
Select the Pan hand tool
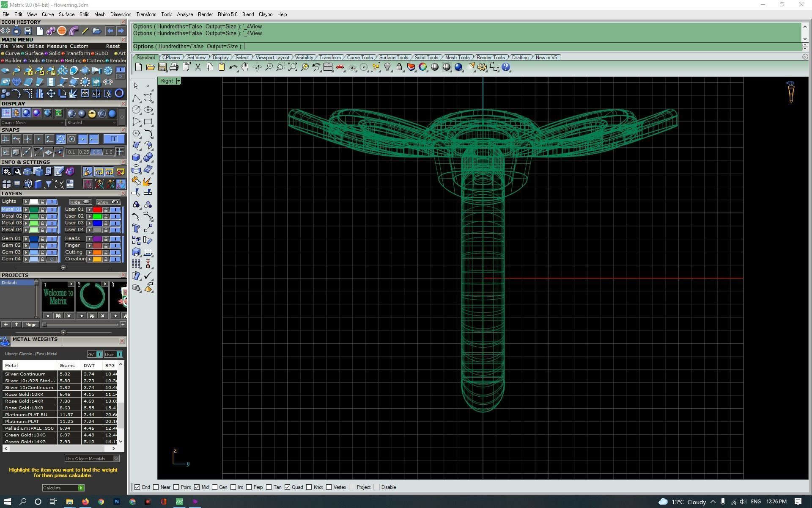[x=244, y=67]
